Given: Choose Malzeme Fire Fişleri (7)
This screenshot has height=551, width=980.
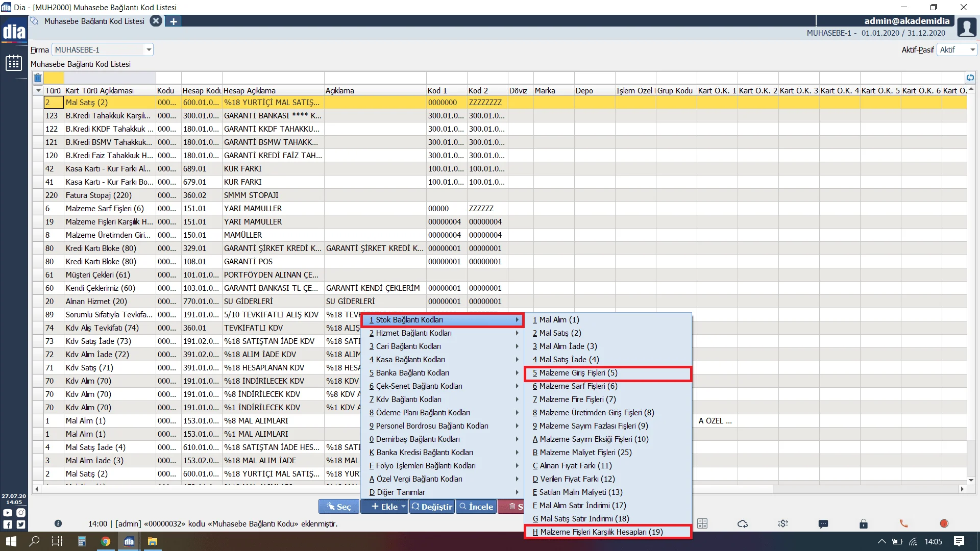Looking at the screenshot, I should [x=608, y=399].
